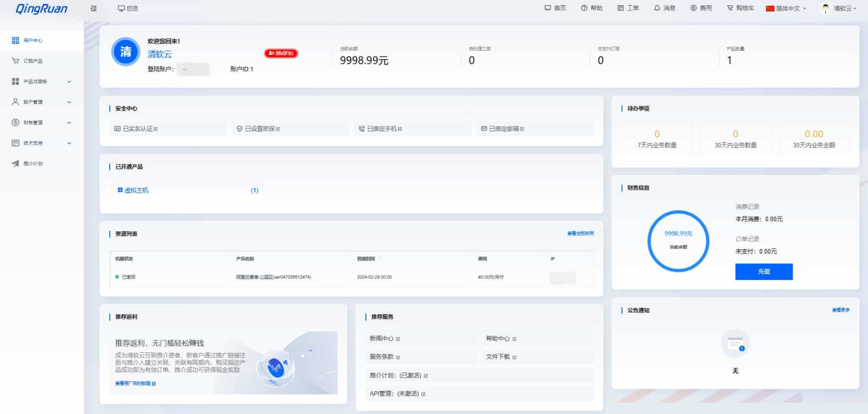Image resolution: width=868 pixels, height=414 pixels.
Task: Click the 产品与服务 grid icon
Action: coord(16,81)
